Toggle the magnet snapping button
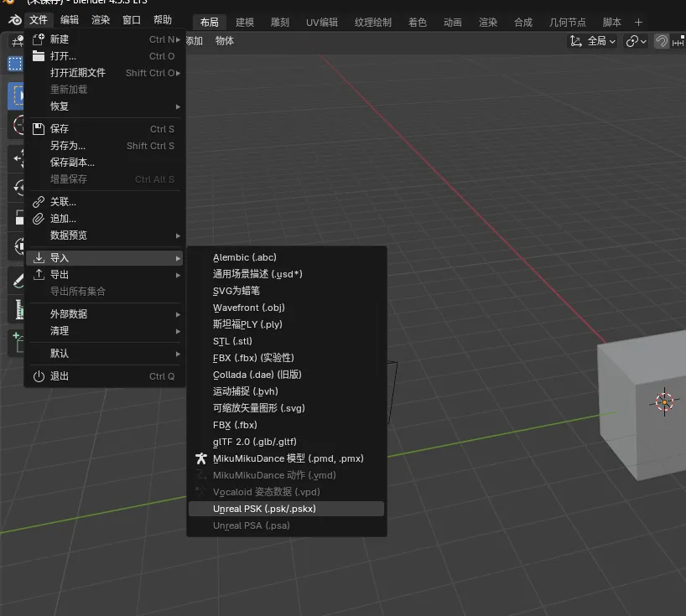The width and height of the screenshot is (686, 616). point(663,41)
